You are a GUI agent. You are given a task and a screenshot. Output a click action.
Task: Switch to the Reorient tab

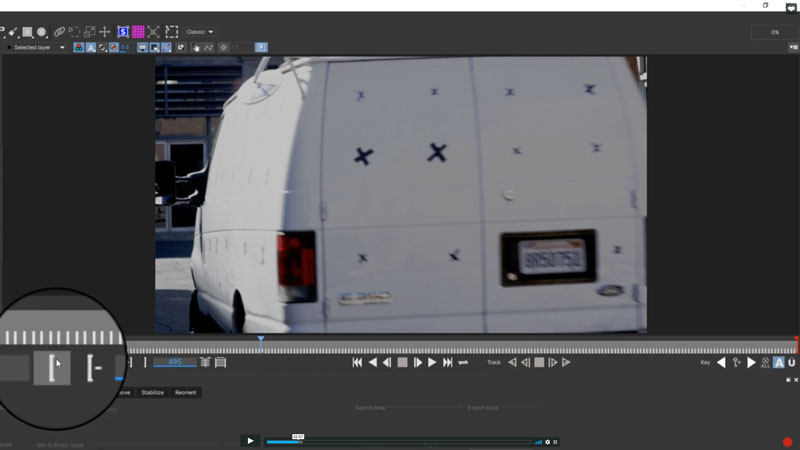coord(185,392)
